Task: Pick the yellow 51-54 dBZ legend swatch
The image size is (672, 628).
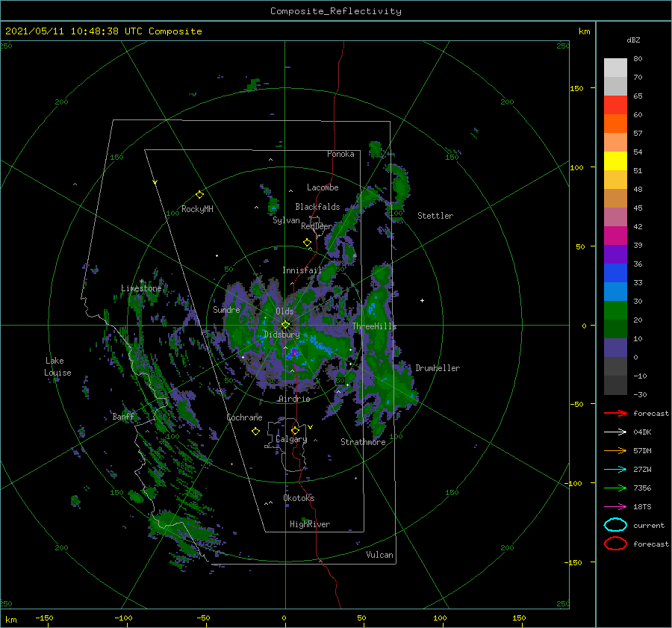Action: pyautogui.click(x=615, y=161)
